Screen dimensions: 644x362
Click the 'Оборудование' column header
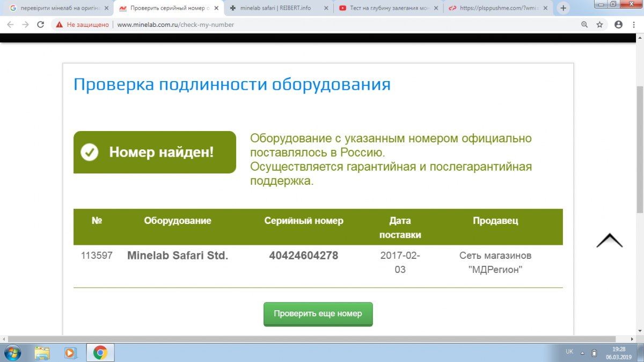point(178,221)
